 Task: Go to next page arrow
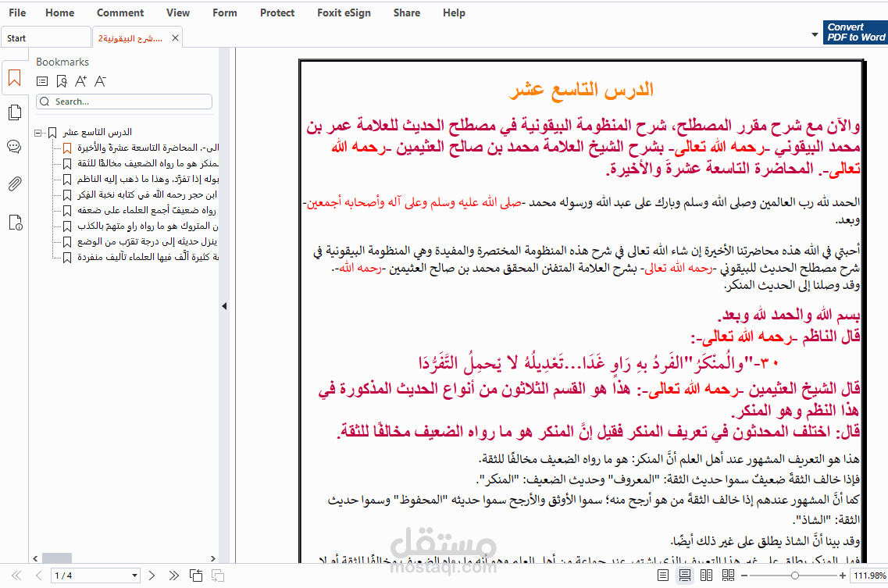point(152,576)
